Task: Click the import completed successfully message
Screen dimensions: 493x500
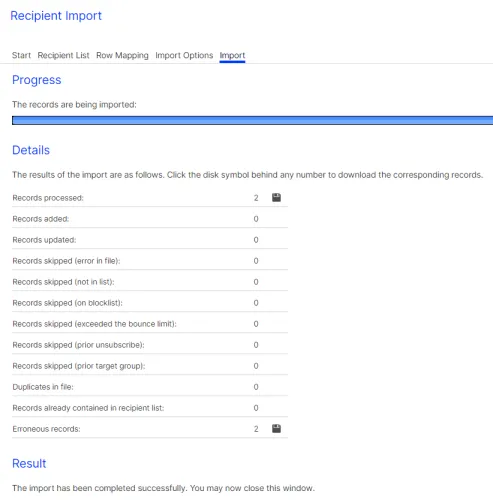Action: pos(163,488)
